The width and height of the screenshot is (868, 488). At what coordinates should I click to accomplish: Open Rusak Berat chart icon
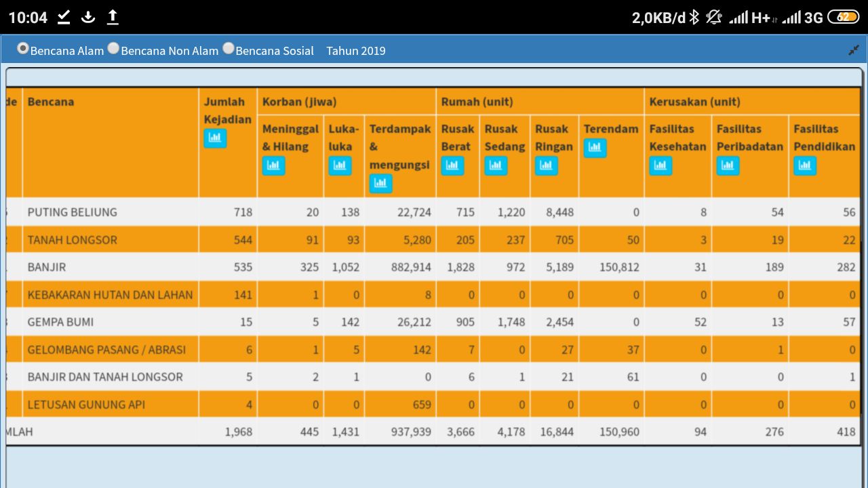tap(452, 165)
